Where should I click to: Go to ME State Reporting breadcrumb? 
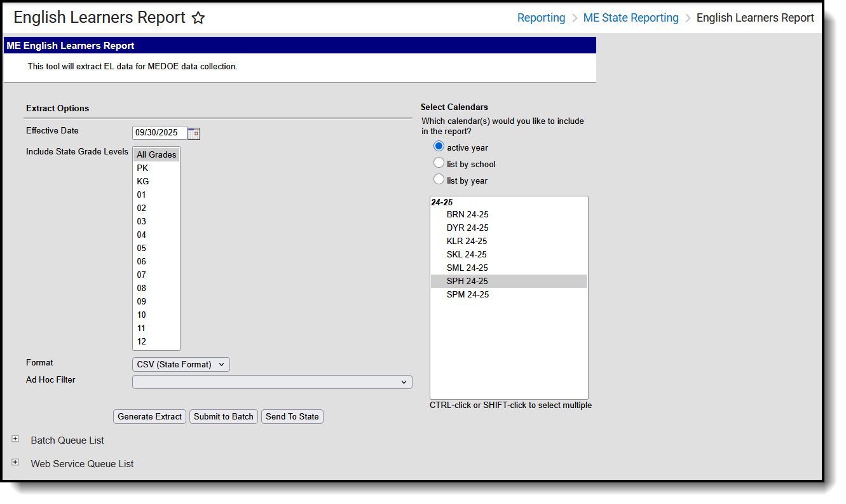coord(631,18)
